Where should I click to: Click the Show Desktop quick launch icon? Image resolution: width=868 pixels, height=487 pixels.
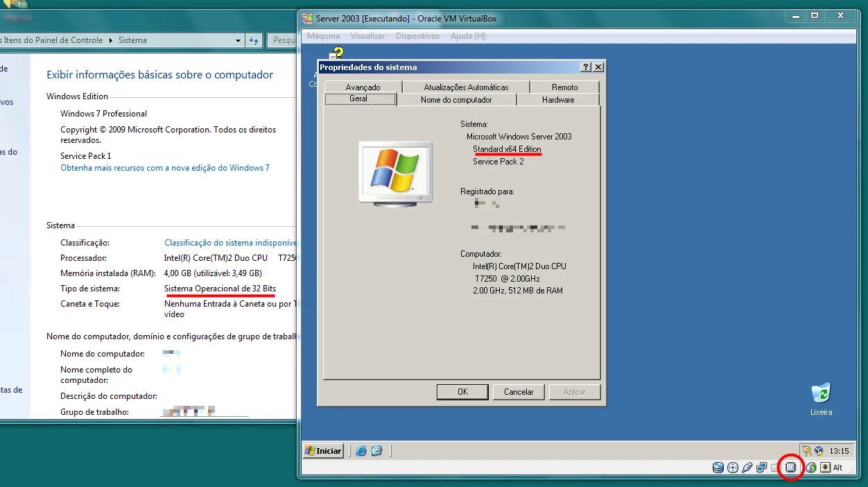coord(376,451)
